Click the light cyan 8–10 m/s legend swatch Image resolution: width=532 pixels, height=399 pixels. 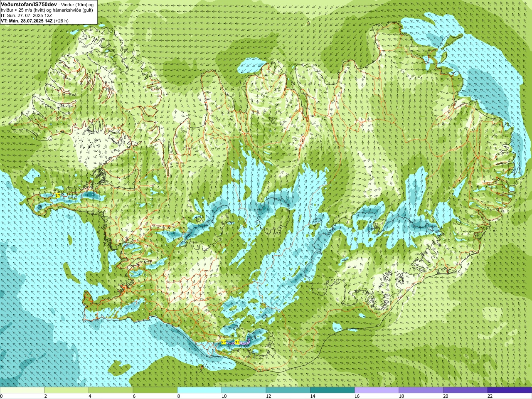pyautogui.click(x=199, y=390)
